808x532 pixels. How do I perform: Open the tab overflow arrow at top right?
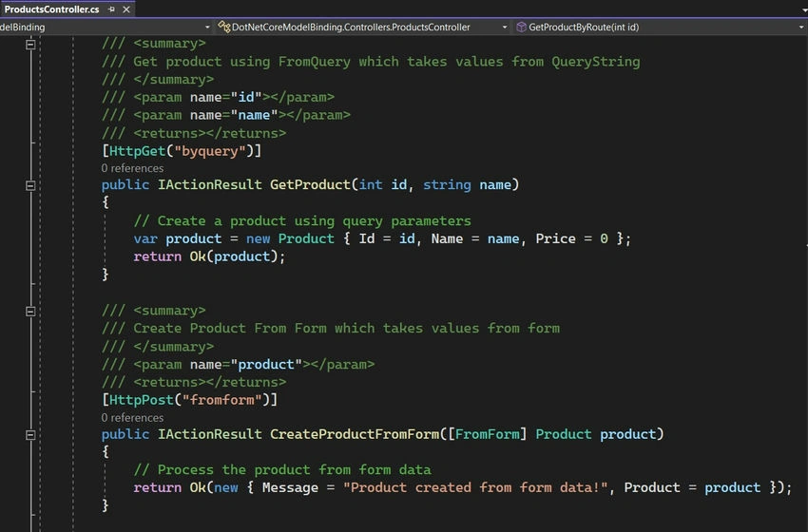(803, 10)
